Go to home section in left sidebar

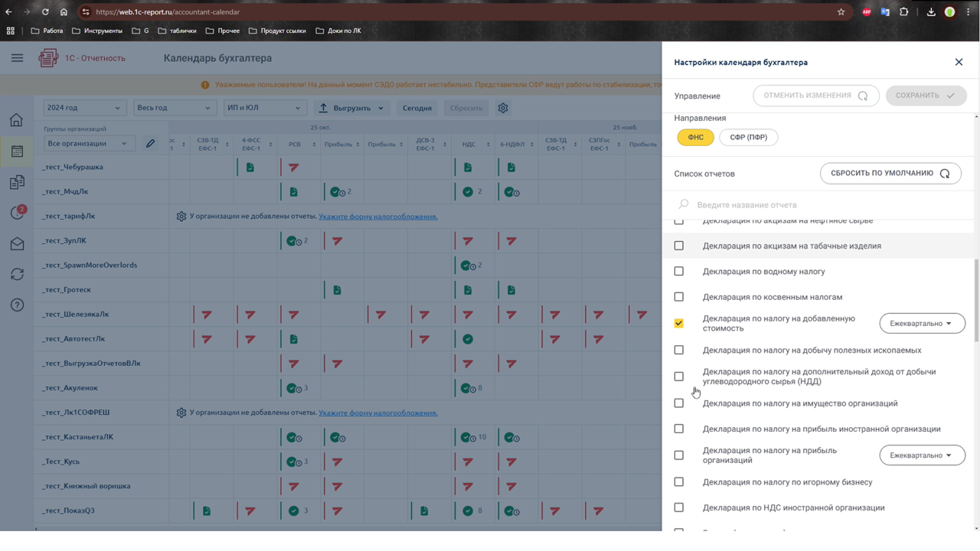pyautogui.click(x=17, y=120)
